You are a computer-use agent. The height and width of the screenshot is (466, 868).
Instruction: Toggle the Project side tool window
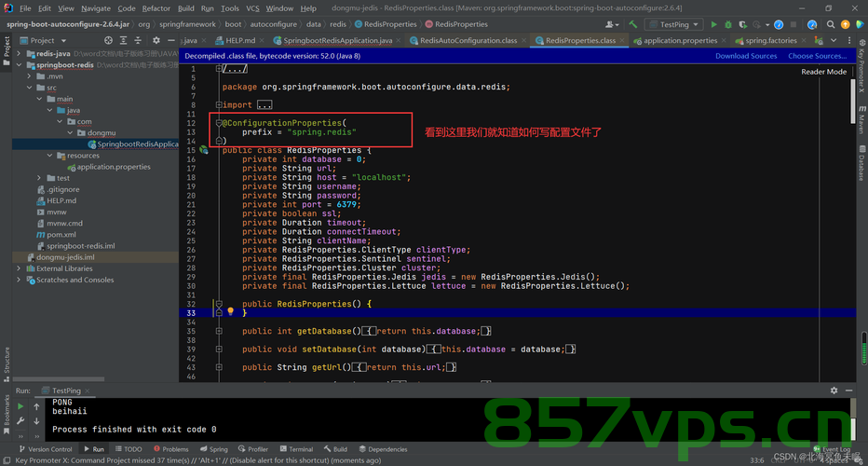7,51
